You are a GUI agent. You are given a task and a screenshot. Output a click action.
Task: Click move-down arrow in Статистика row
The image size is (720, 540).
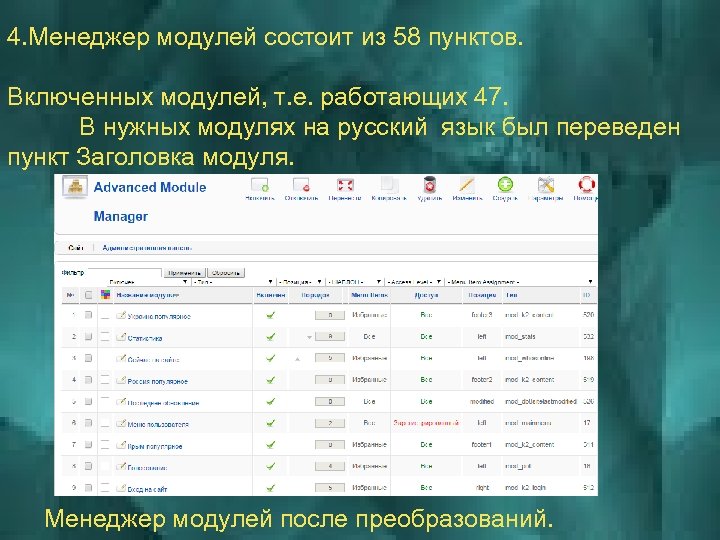(309, 338)
